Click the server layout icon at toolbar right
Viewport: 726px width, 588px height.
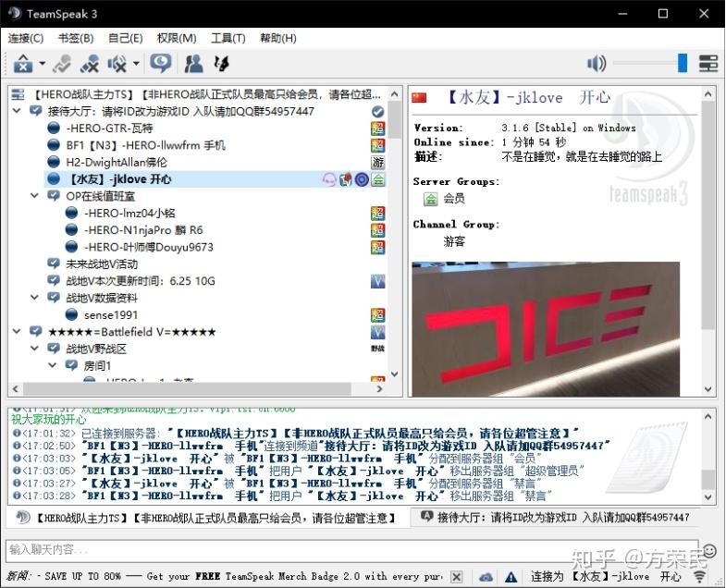[708, 64]
